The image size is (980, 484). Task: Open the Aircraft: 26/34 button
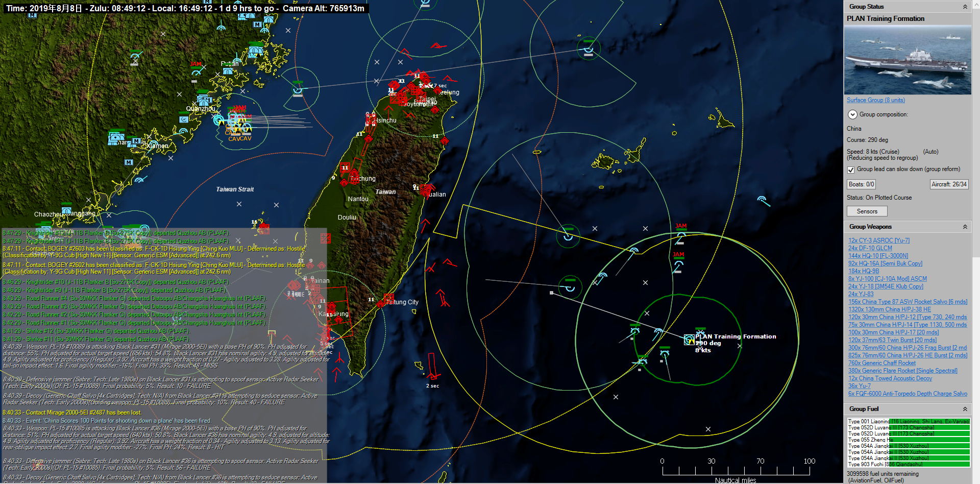pyautogui.click(x=949, y=184)
